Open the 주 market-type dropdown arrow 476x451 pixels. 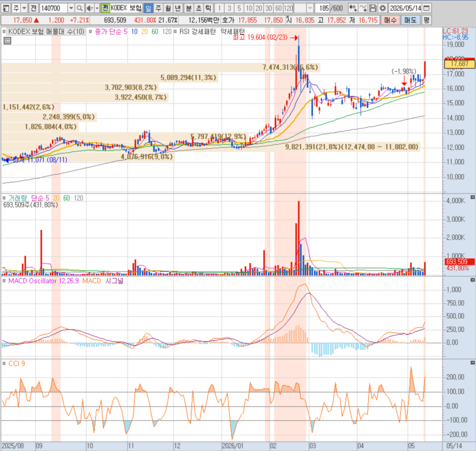[x=24, y=8]
